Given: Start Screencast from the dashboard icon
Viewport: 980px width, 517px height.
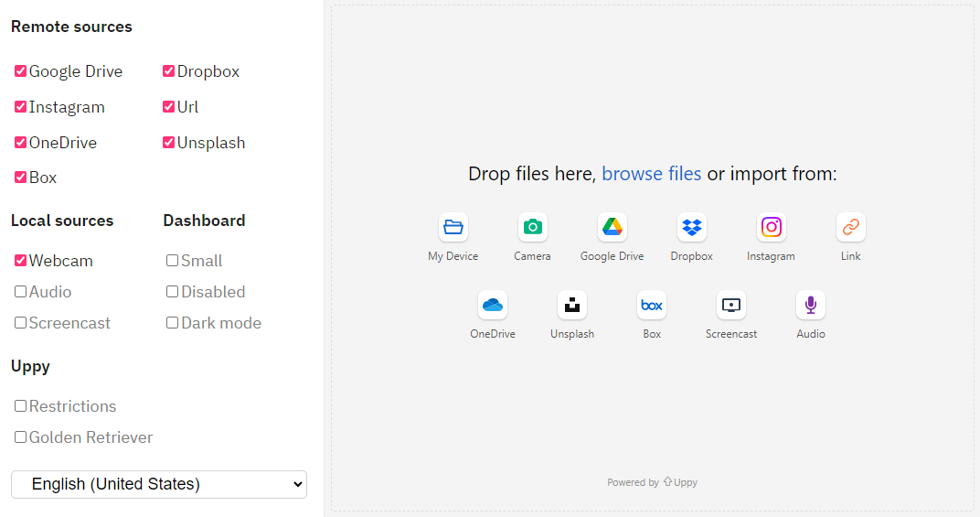Looking at the screenshot, I should point(731,305).
